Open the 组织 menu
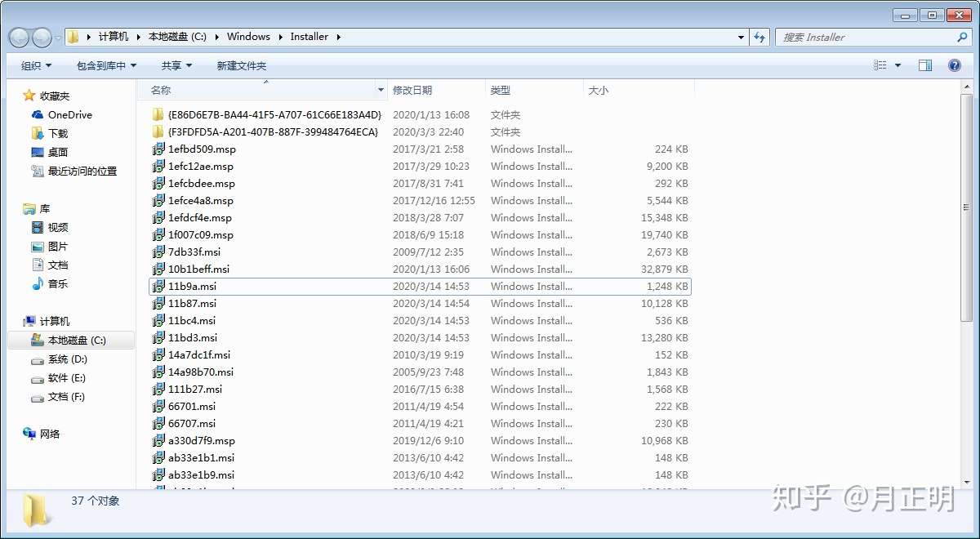 tap(34, 65)
